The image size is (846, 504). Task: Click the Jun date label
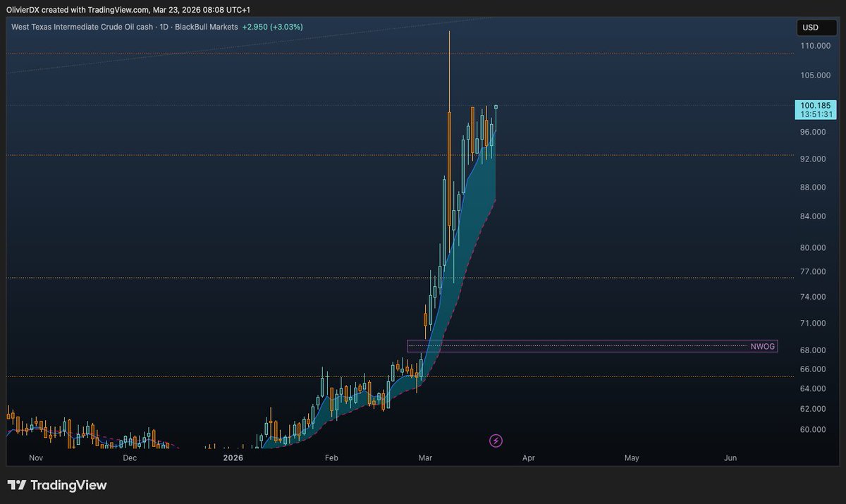click(730, 458)
